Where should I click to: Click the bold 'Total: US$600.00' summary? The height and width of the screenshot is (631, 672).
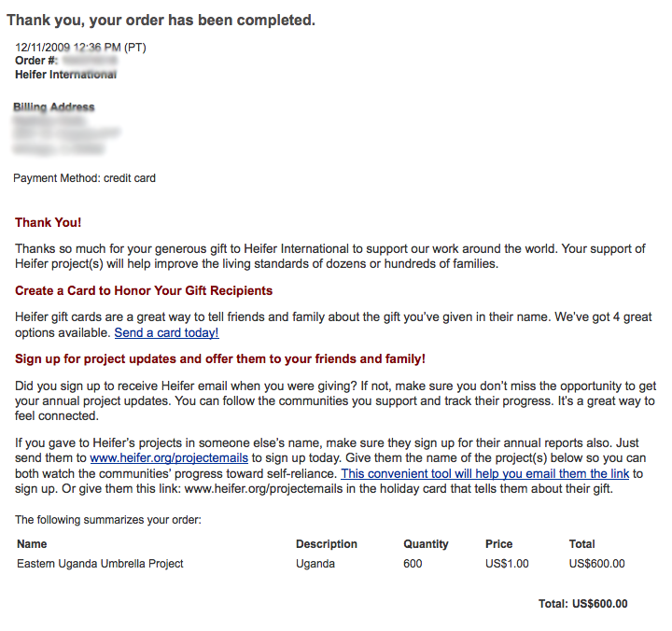tap(582, 604)
